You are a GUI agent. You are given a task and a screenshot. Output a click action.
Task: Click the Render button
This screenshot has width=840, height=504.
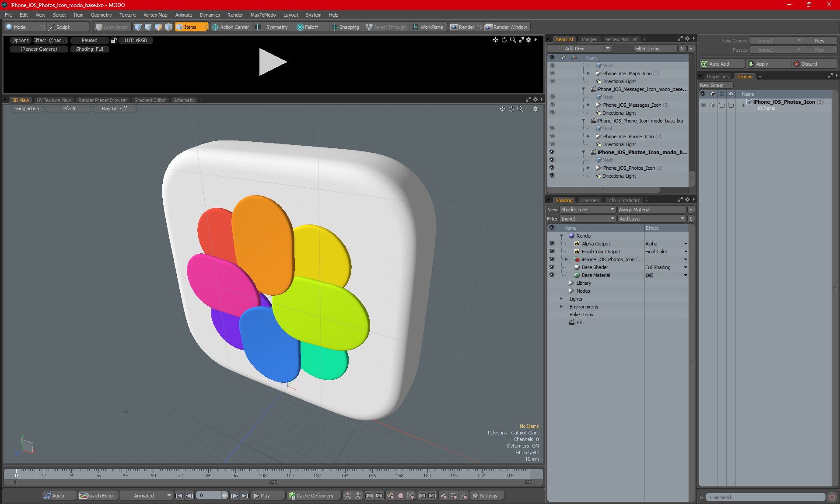466,27
